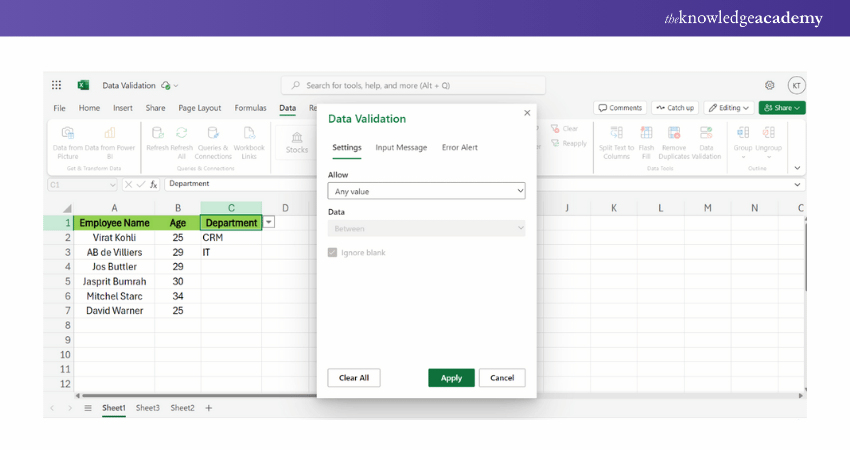Image resolution: width=850 pixels, height=450 pixels.
Task: Open the Formulas ribbon tab
Action: (251, 108)
